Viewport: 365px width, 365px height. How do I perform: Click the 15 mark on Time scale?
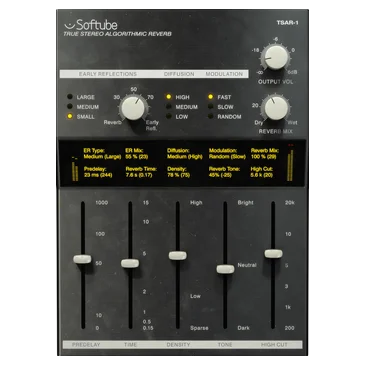[146, 202]
